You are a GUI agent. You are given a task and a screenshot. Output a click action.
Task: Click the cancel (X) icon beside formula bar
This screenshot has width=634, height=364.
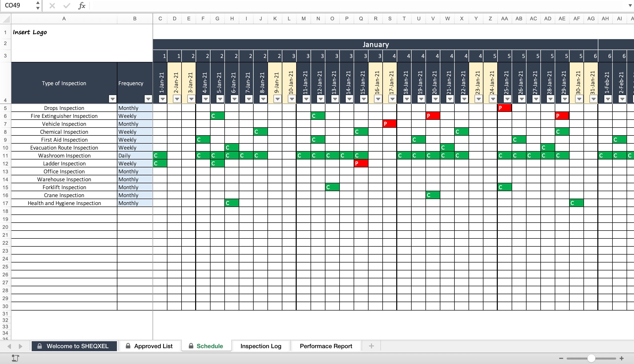click(x=52, y=5)
